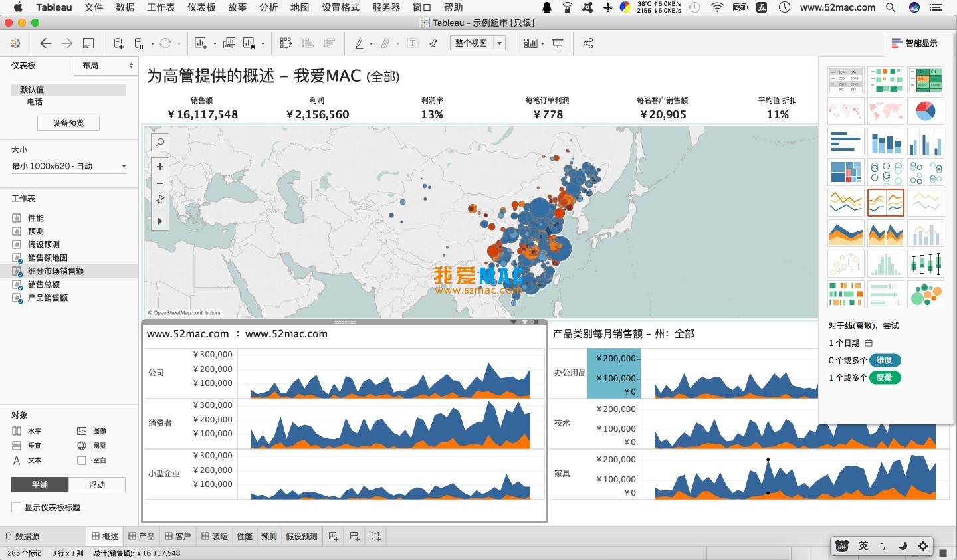Choose treemap chart in Show Me

click(846, 172)
